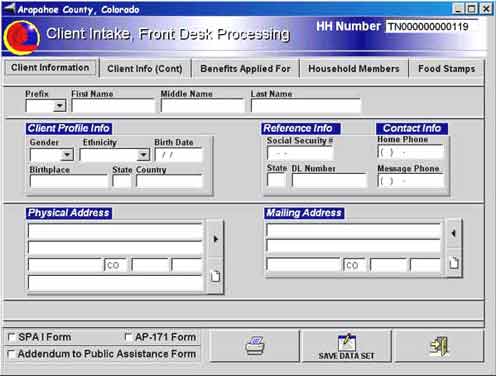Click Mailing Address state field showing CO
This screenshot has height=376, width=500.
click(354, 265)
